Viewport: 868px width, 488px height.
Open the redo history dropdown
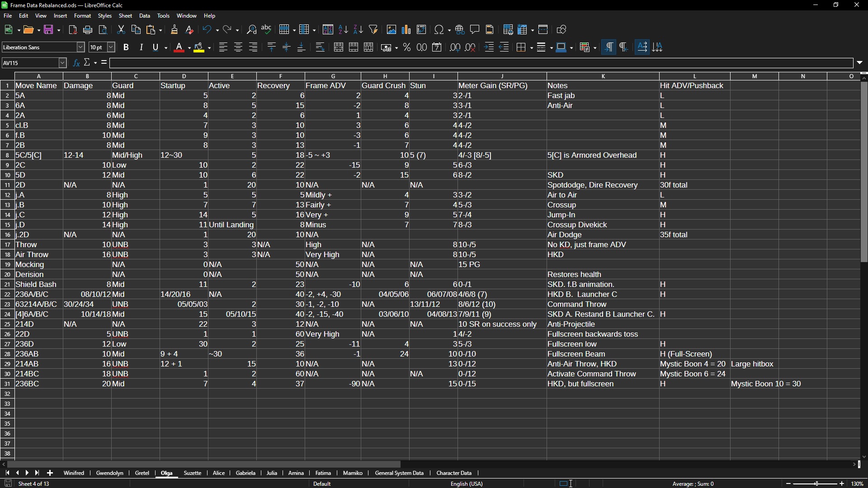237,30
